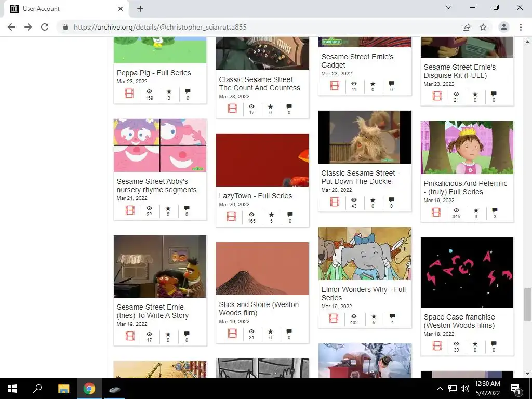The image size is (532, 399).
Task: Click film icon under Ernie's Gadget
Action: coord(335,86)
